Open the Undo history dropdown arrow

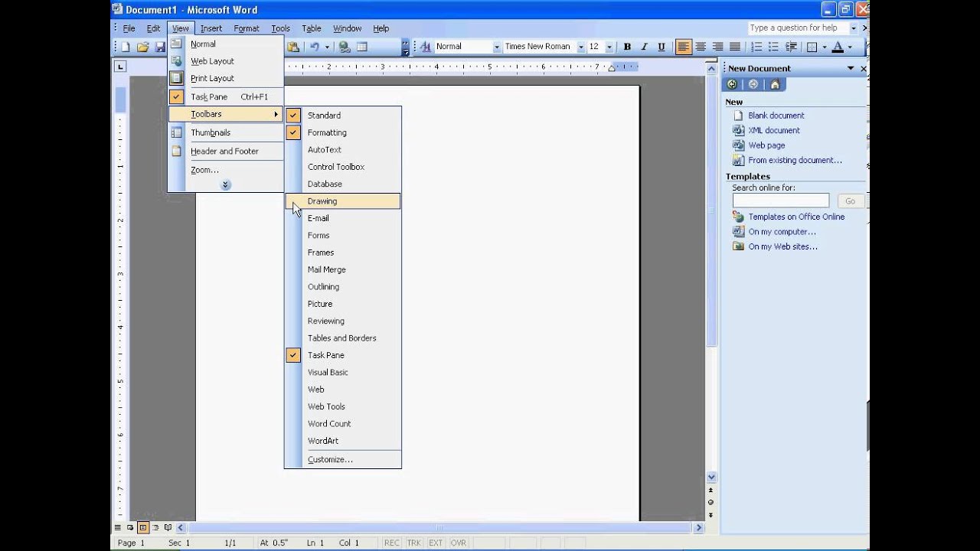pyautogui.click(x=327, y=47)
